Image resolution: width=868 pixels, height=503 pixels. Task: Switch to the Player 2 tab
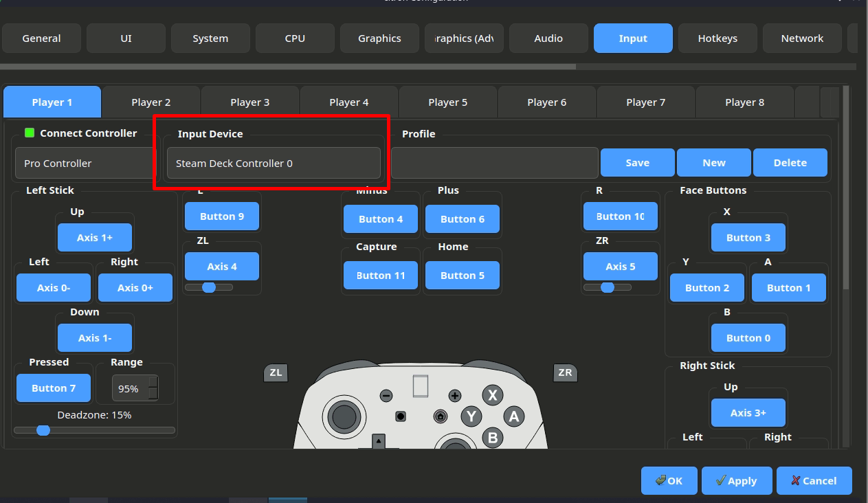pyautogui.click(x=151, y=102)
